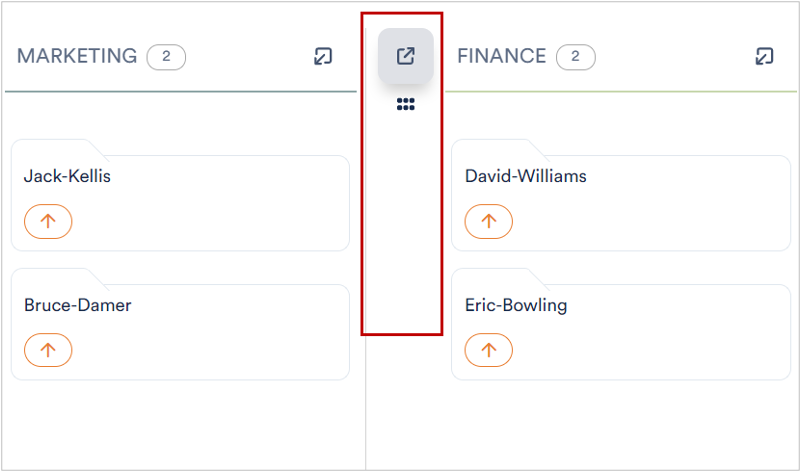Screen dimensions: 800x472
Task: Open the Bruce-Damer name link
Action: pos(78,305)
